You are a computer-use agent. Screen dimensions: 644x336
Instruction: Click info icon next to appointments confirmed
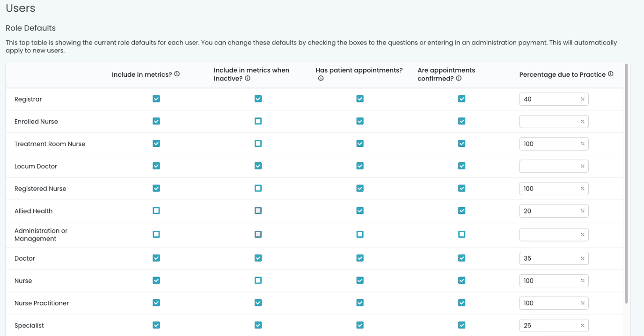pyautogui.click(x=459, y=78)
